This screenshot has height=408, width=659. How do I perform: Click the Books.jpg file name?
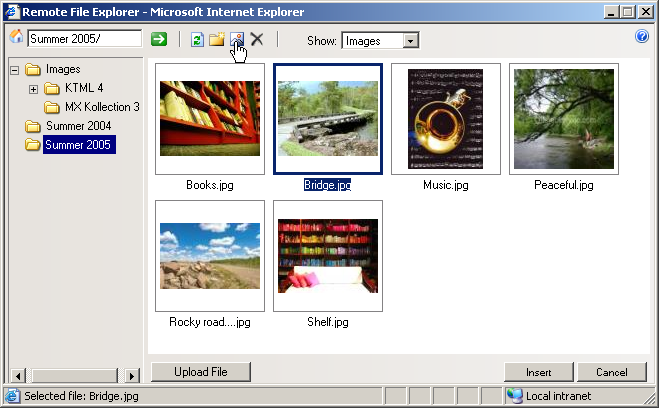pyautogui.click(x=210, y=185)
